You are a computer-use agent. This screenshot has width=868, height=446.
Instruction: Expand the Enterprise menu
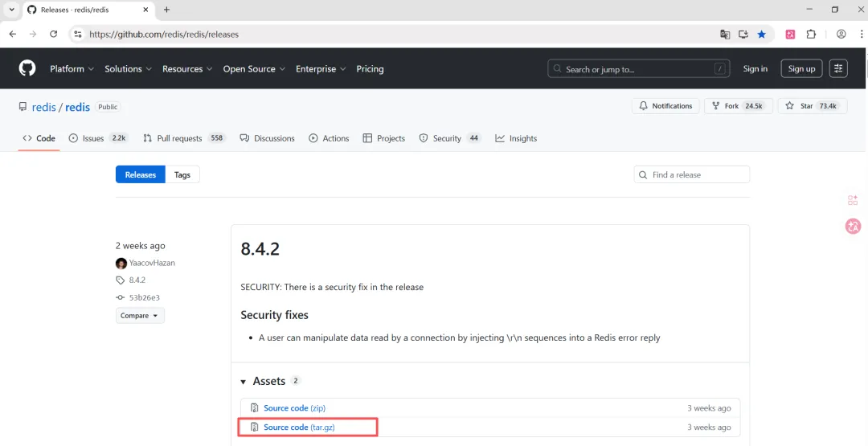[321, 68]
